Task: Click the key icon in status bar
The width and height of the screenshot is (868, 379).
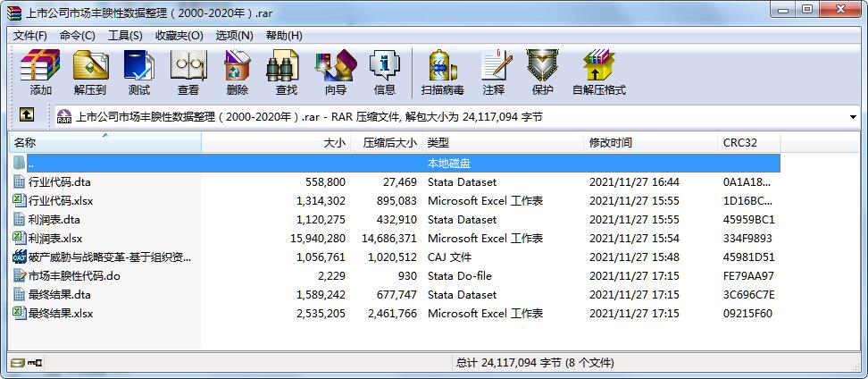Action: pyautogui.click(x=35, y=363)
